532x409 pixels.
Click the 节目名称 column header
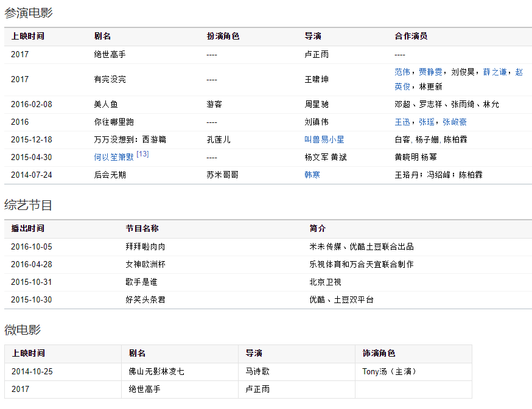pyautogui.click(x=142, y=229)
